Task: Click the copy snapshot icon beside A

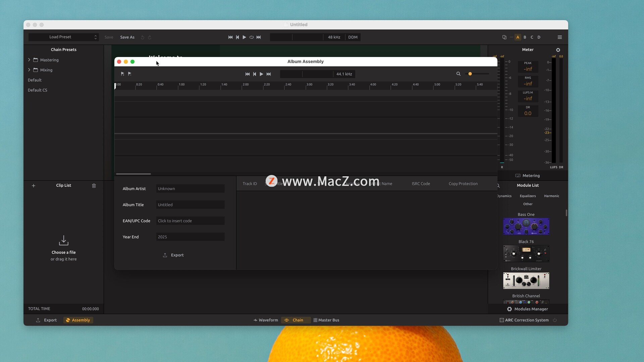Action: [x=504, y=37]
